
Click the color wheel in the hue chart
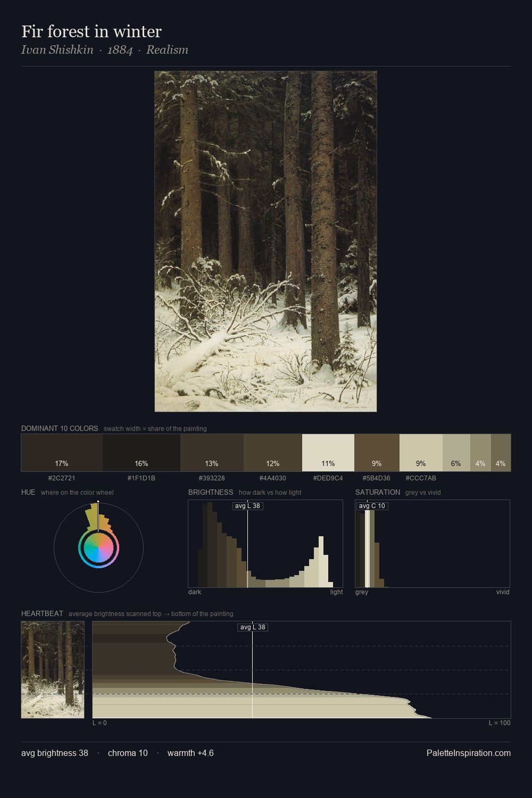(x=98, y=548)
